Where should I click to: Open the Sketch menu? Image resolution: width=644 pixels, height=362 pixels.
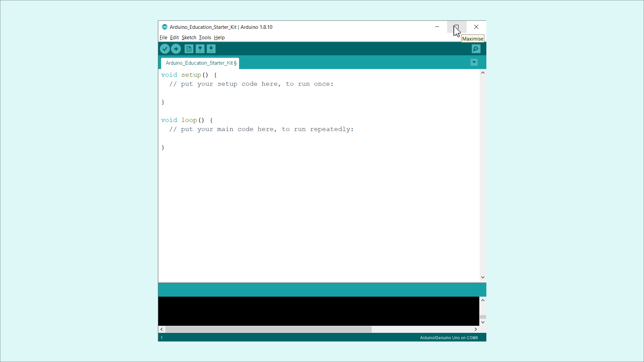click(x=189, y=38)
